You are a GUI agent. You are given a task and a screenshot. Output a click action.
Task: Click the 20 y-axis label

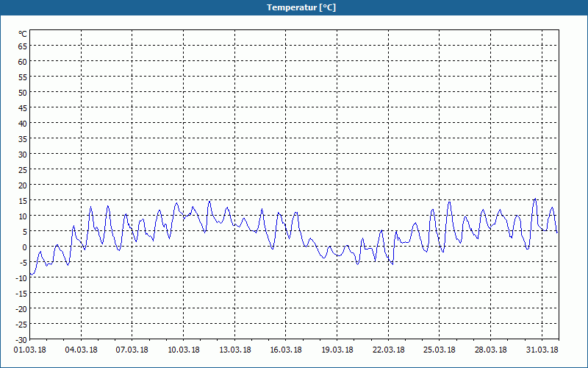(x=23, y=185)
